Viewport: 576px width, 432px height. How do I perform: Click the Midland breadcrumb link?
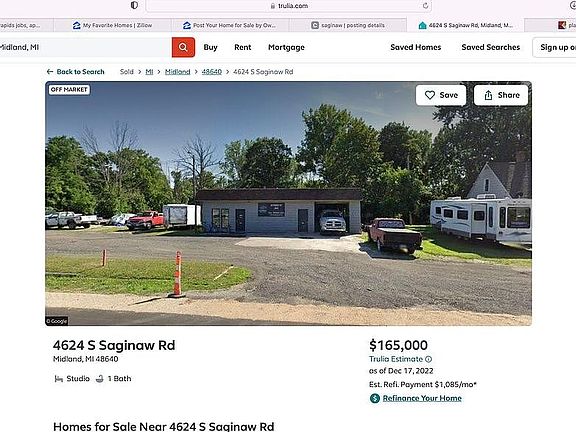point(177,72)
